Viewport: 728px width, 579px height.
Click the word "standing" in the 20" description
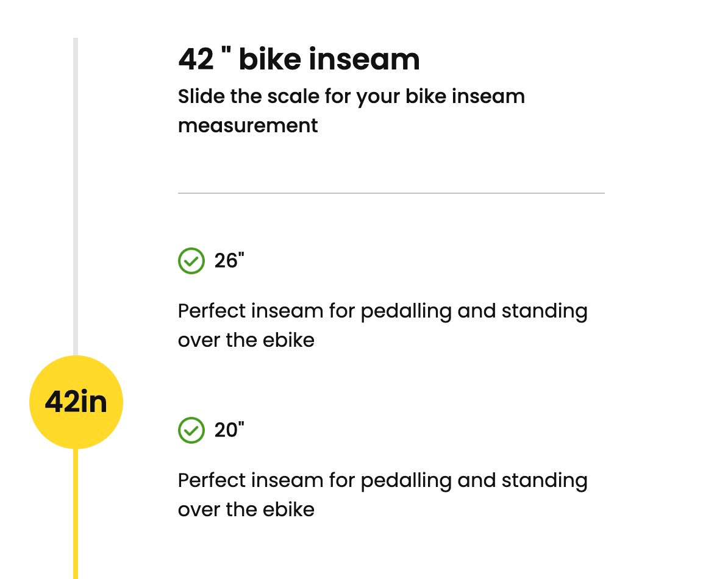(x=544, y=480)
